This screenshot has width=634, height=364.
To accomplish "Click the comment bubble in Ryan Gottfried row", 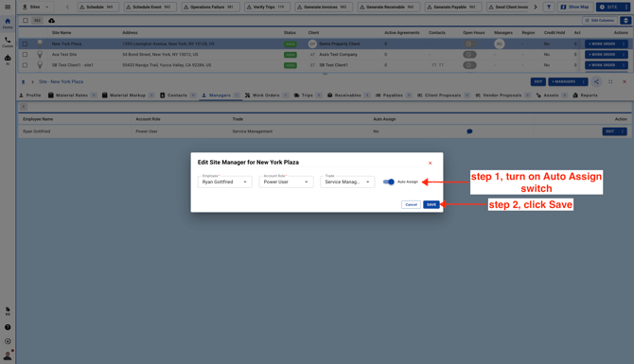I will pyautogui.click(x=469, y=131).
